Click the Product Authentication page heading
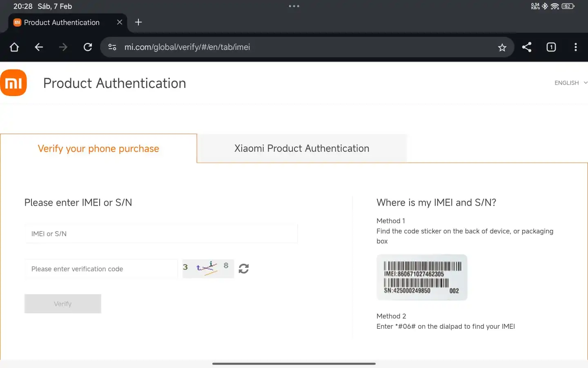The image size is (588, 368). (115, 83)
